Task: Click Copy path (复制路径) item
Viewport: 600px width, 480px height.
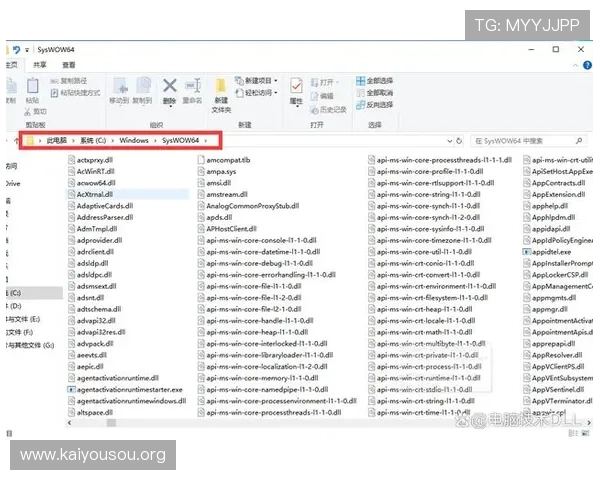Action: pyautogui.click(x=68, y=81)
